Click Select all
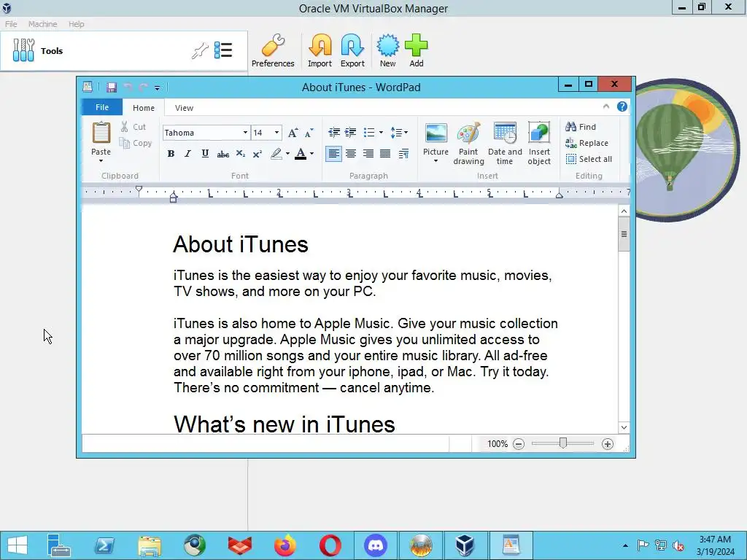 pos(589,159)
